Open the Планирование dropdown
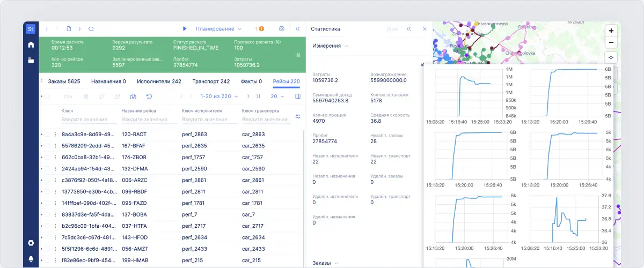 click(218, 29)
